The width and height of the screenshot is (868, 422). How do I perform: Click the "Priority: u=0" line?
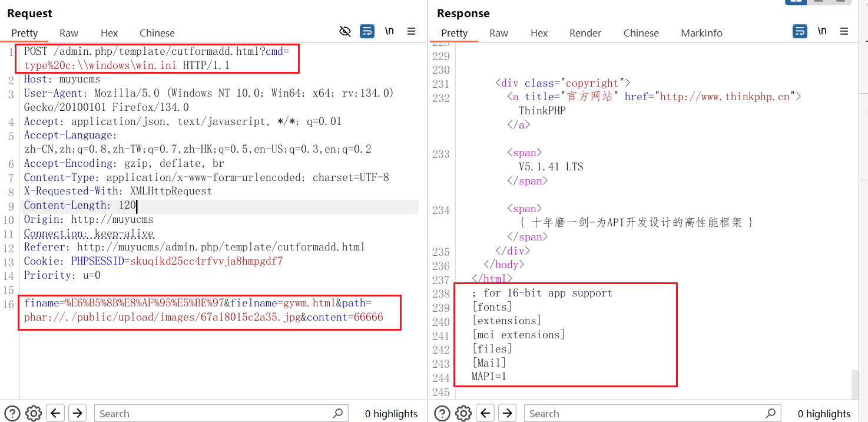click(x=62, y=275)
